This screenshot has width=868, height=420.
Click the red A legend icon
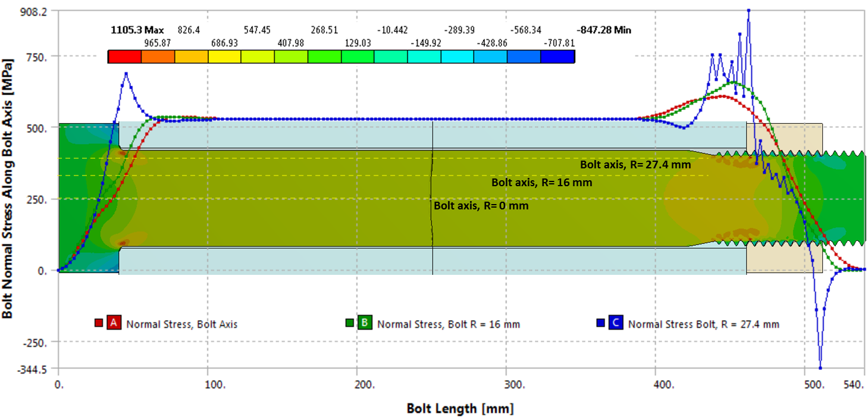(x=114, y=323)
